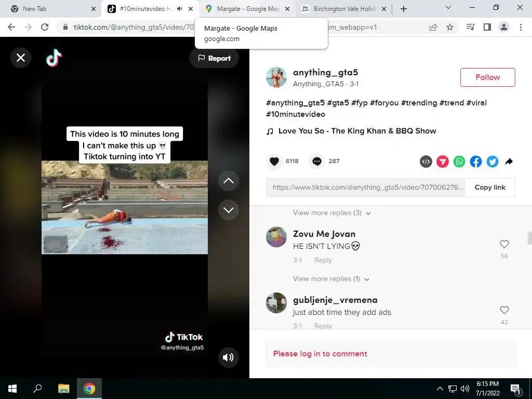Send to friends with red arrow icon
The image size is (532, 399).
(x=443, y=162)
